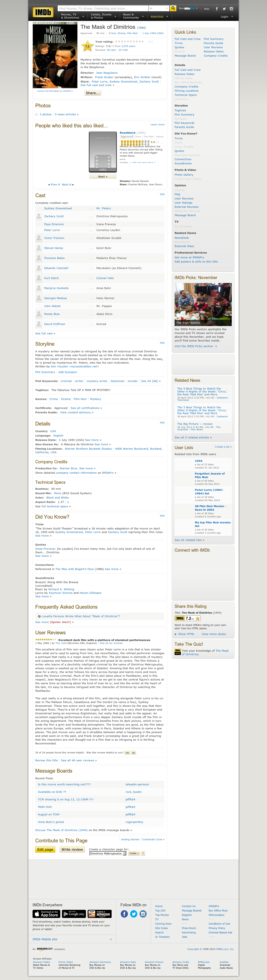
Task: Click the Download on the App Store badge
Action: 46,914
